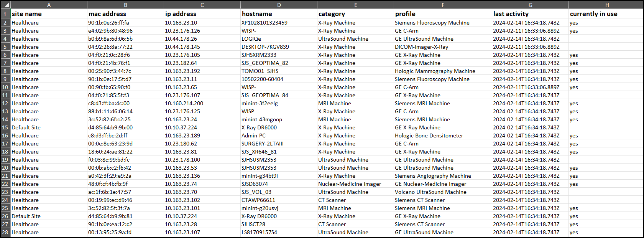Select column A header
Screen dimensions: 644x238
click(x=49, y=5)
